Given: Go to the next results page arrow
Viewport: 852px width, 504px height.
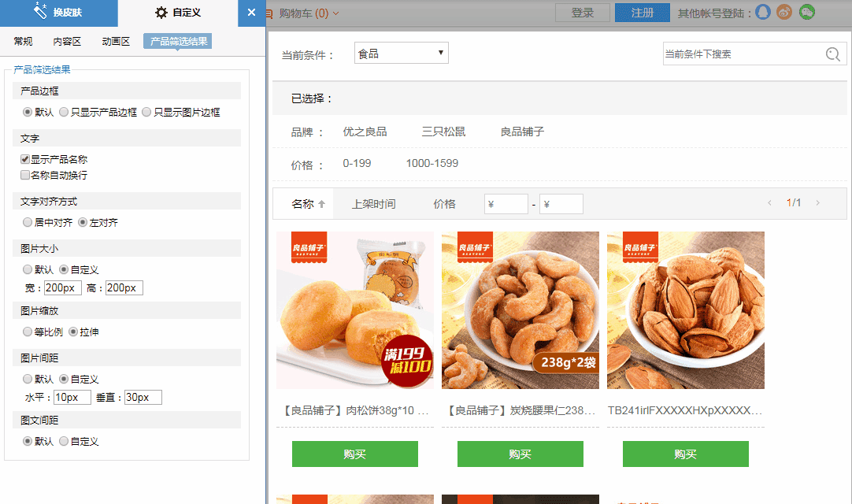Looking at the screenshot, I should (x=817, y=203).
